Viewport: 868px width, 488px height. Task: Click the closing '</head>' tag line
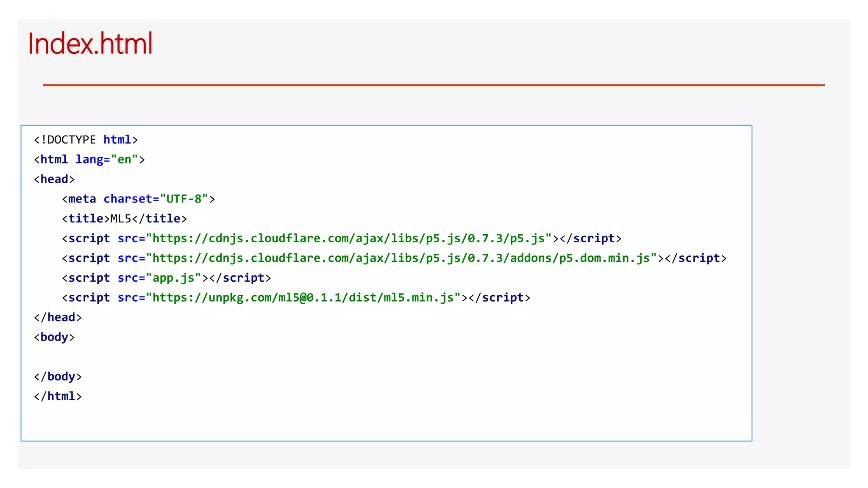point(58,317)
